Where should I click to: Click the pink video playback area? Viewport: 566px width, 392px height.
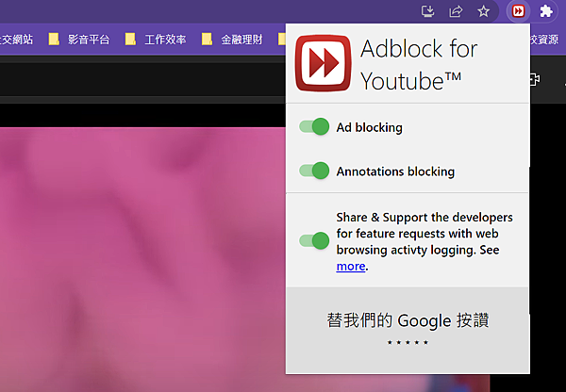(142, 258)
